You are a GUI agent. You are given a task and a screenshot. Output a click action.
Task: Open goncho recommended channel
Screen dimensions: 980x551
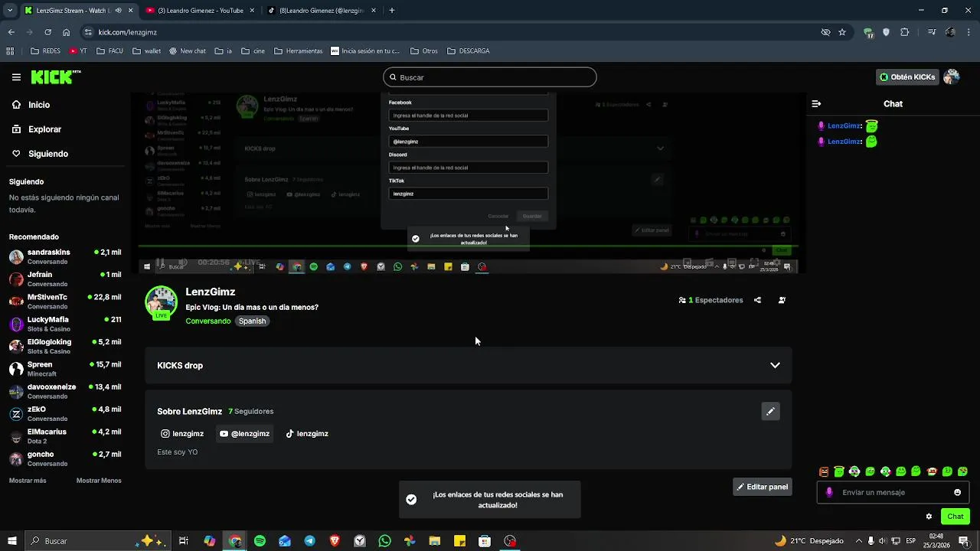coord(65,458)
